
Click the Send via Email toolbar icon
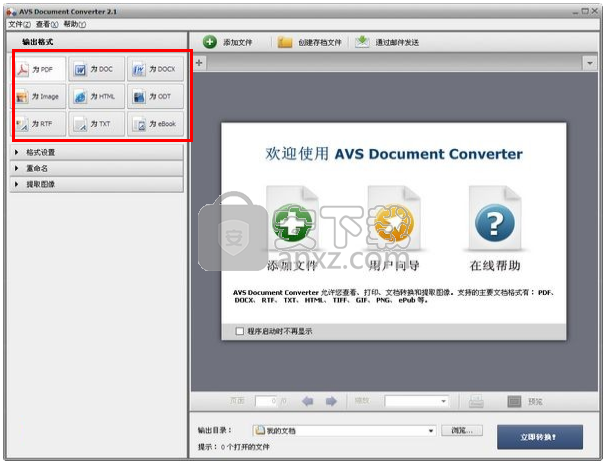pyautogui.click(x=362, y=41)
